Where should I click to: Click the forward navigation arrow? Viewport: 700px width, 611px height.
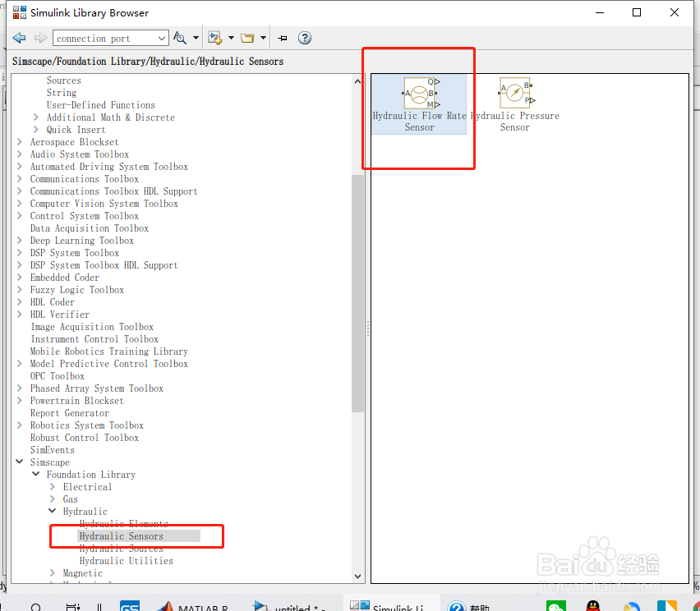[40, 38]
